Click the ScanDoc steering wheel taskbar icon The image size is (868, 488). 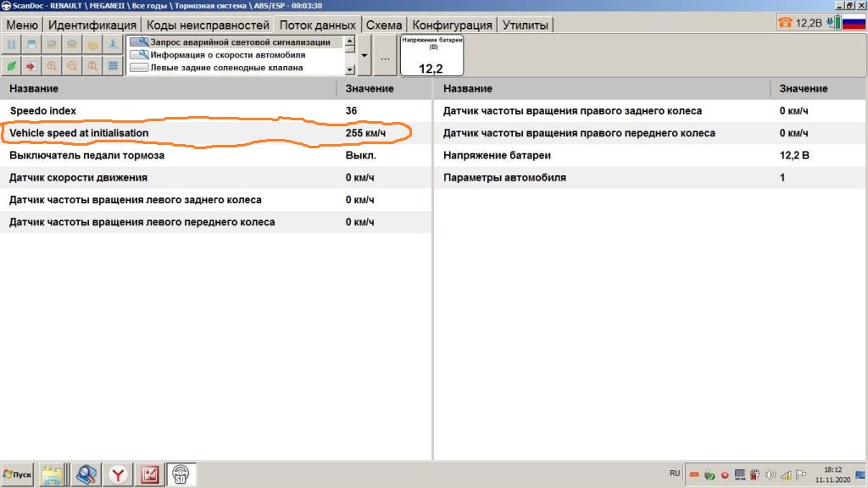coord(181,474)
